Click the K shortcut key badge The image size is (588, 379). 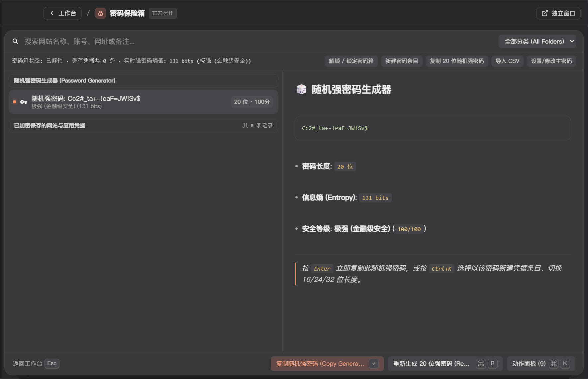(x=565, y=364)
